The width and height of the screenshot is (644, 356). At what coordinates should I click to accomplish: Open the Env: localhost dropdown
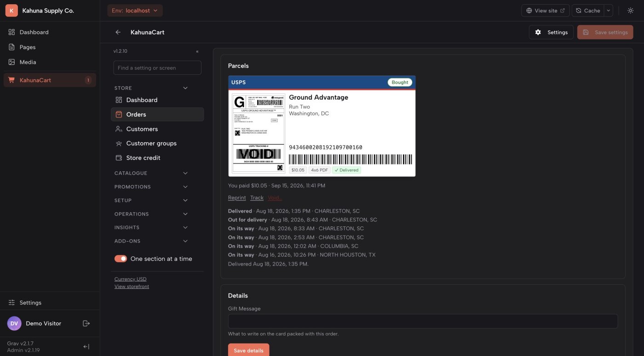(135, 11)
